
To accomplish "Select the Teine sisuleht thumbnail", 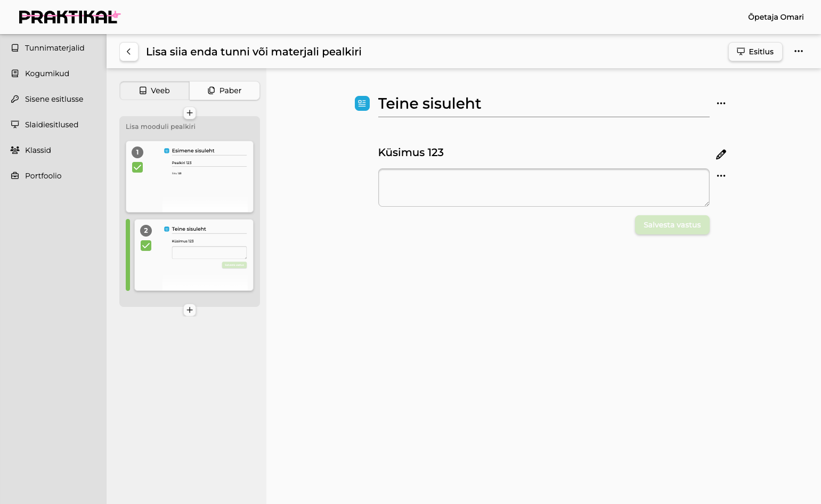I will click(x=194, y=255).
